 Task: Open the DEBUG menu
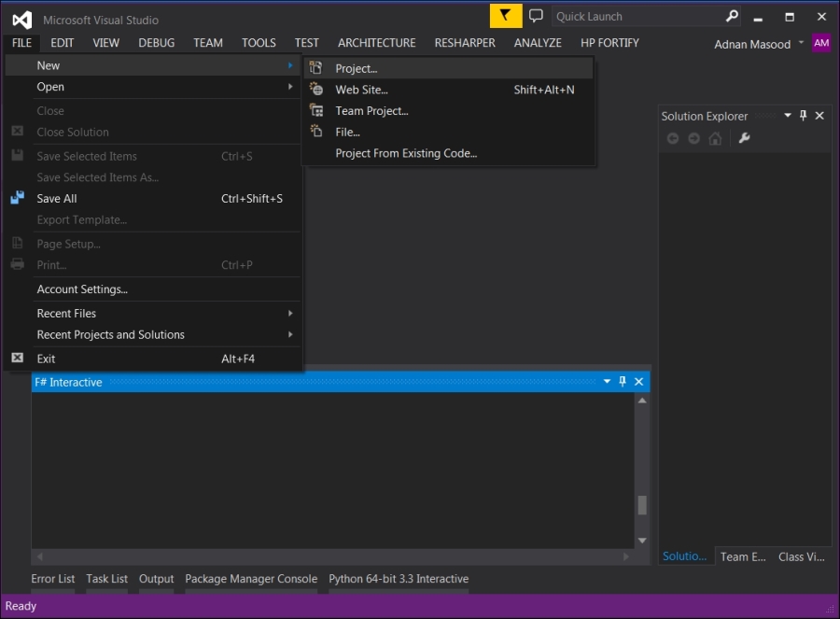point(157,43)
